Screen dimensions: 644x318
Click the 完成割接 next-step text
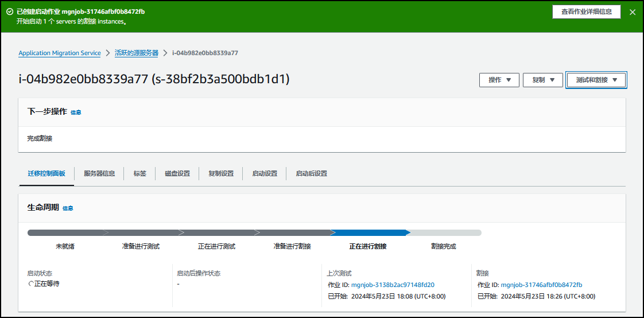(40, 138)
